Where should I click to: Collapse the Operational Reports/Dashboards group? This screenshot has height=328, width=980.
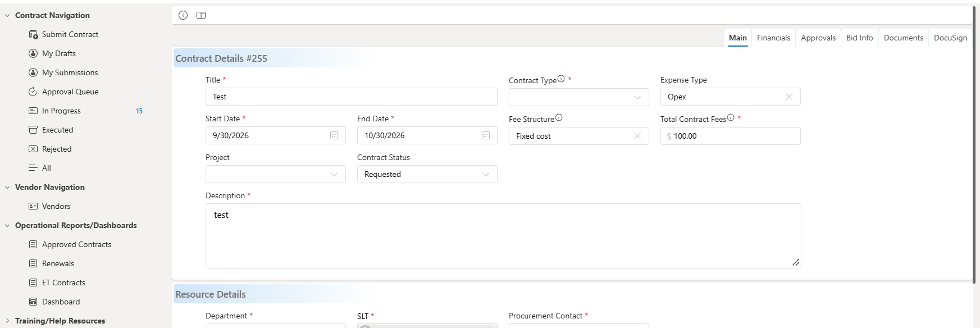[7, 226]
